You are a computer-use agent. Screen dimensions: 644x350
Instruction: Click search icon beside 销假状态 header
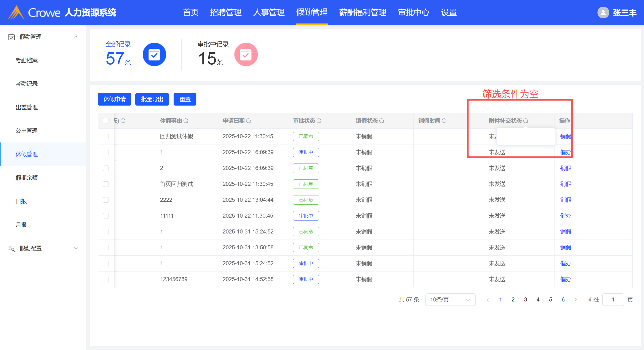[x=381, y=121]
